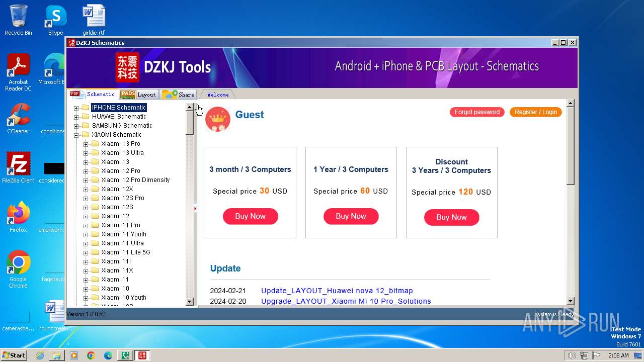The image size is (644, 362).
Task: Click DZKJ Schematics taskbar button
Action: tap(142, 355)
